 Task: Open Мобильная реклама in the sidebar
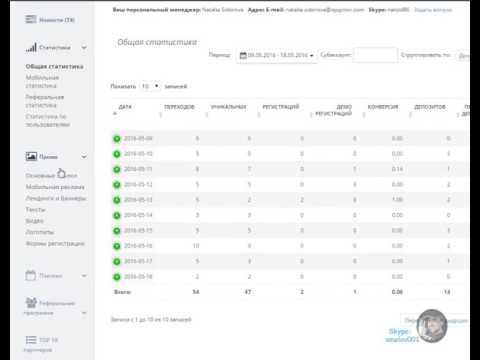point(55,187)
